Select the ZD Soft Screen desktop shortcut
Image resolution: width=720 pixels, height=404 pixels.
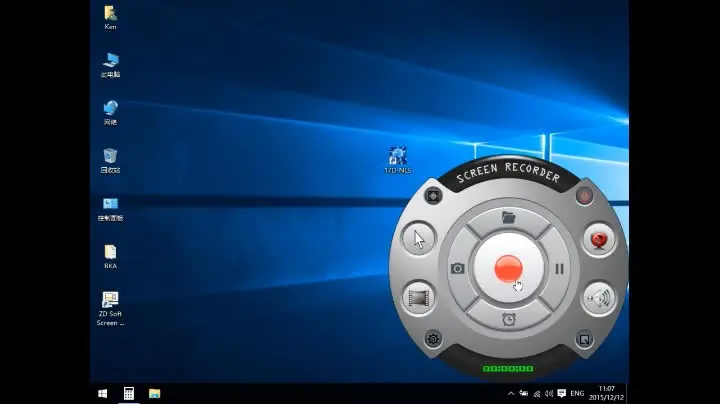click(x=110, y=309)
